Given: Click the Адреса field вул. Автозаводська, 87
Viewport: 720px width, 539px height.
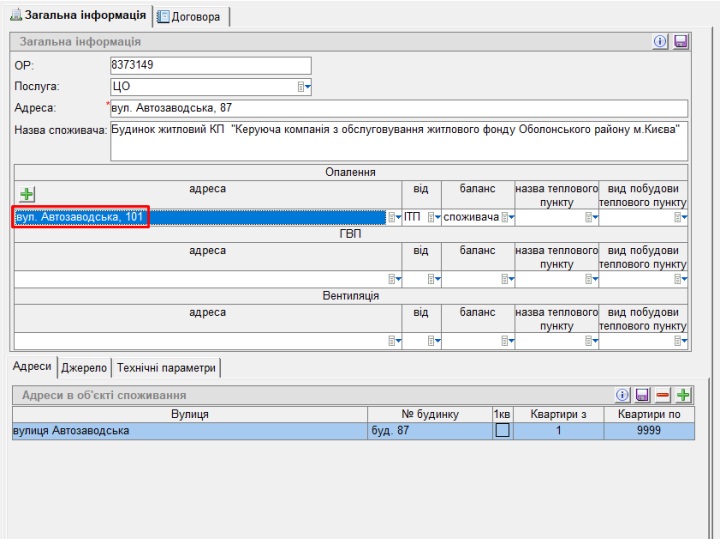Looking at the screenshot, I should pyautogui.click(x=398, y=109).
